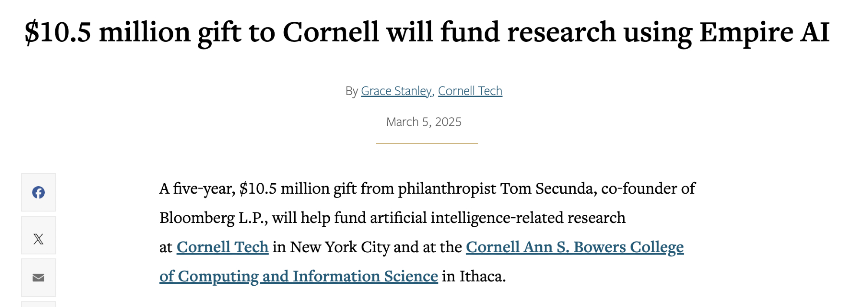
Task: Follow the Cornell Tech link in article body
Action: (x=223, y=247)
